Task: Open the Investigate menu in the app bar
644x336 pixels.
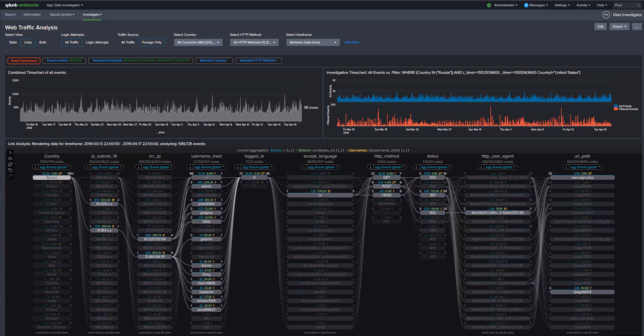Action: pos(92,14)
